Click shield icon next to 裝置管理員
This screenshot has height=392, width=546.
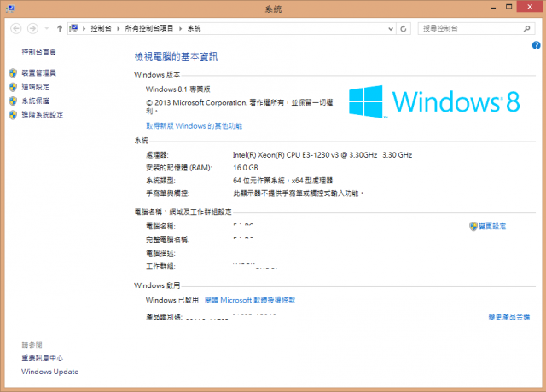13,73
